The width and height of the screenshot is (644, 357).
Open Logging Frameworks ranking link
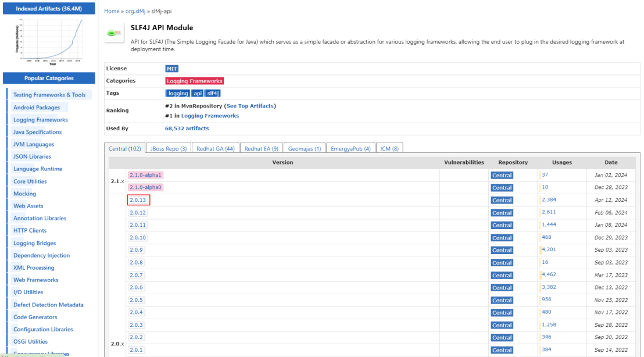tap(210, 116)
